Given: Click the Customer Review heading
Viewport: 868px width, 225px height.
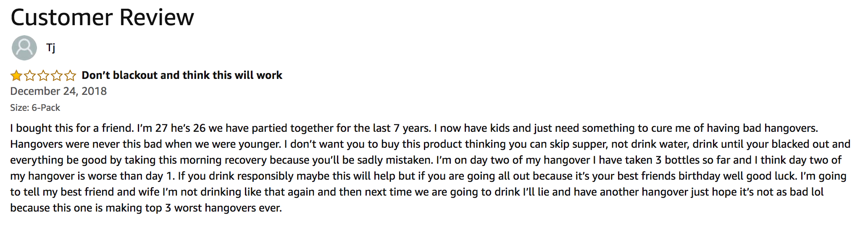Looking at the screenshot, I should (102, 18).
